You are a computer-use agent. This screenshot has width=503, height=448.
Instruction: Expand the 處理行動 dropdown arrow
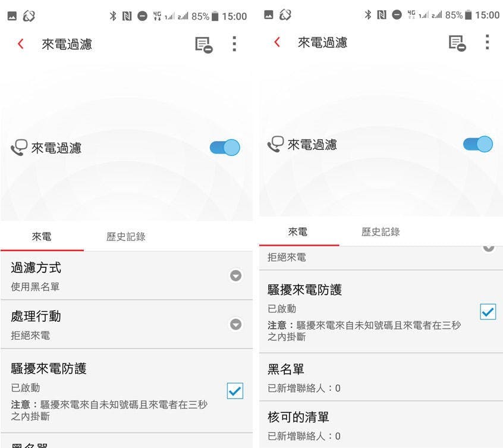pyautogui.click(x=236, y=324)
